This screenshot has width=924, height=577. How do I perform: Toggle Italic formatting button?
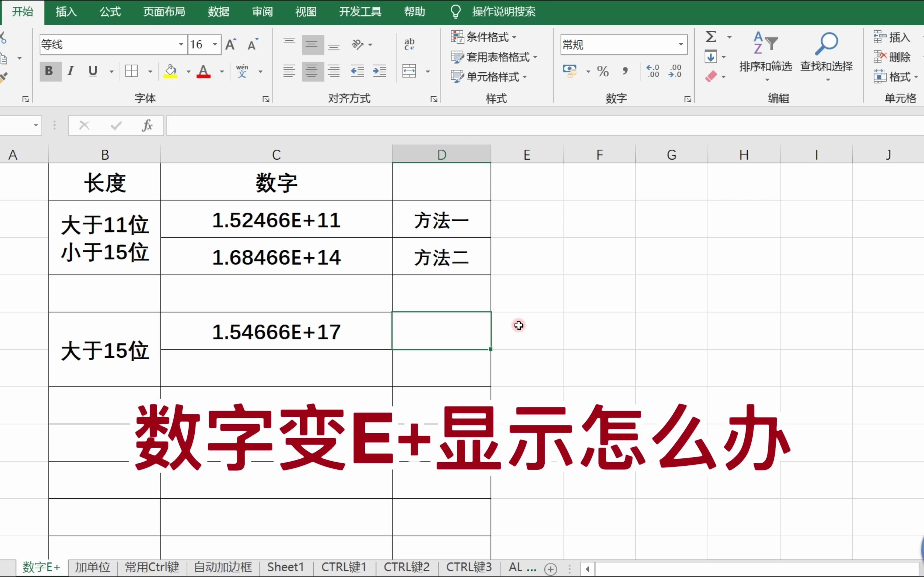point(71,71)
